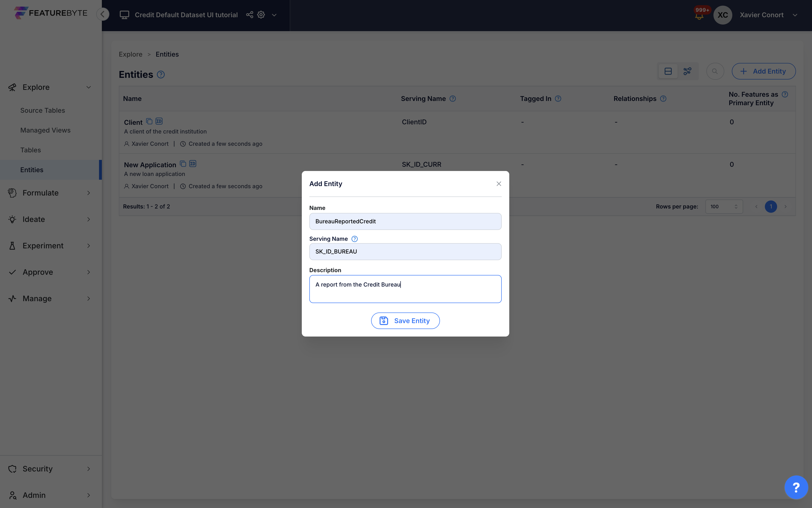
Task: Share the Credit Default Dataset UI tutorial catalog
Action: point(249,14)
